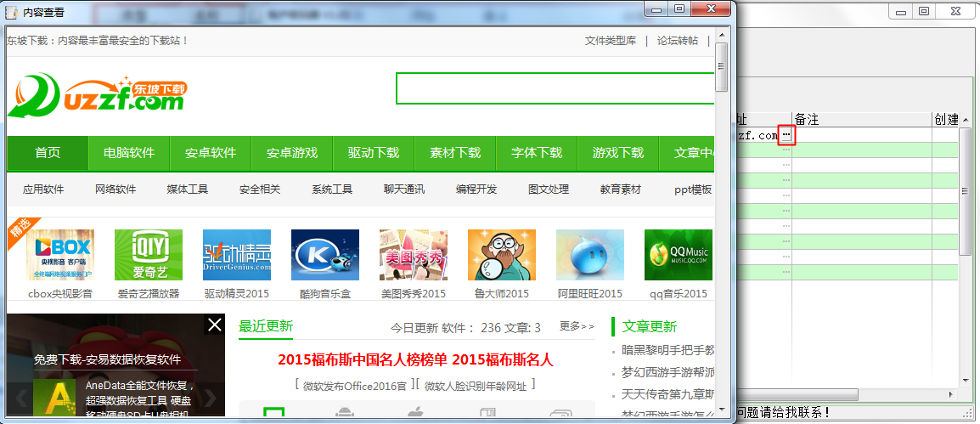Switch to 安卓软件 tab

(211, 153)
